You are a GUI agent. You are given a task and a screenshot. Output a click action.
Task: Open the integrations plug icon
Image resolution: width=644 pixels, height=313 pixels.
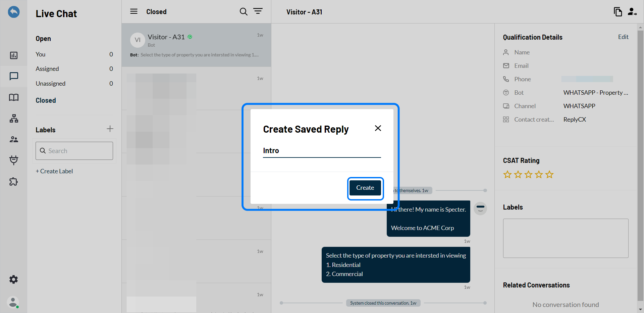[14, 160]
